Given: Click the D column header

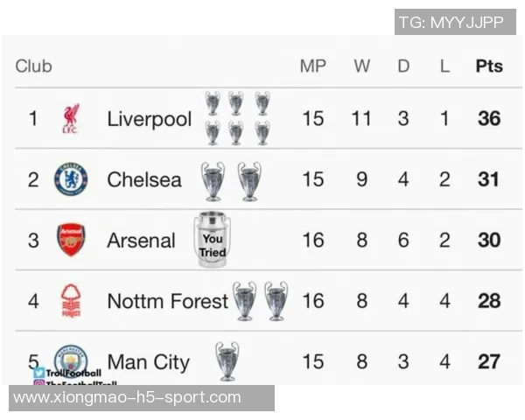Looking at the screenshot, I should (x=403, y=66).
